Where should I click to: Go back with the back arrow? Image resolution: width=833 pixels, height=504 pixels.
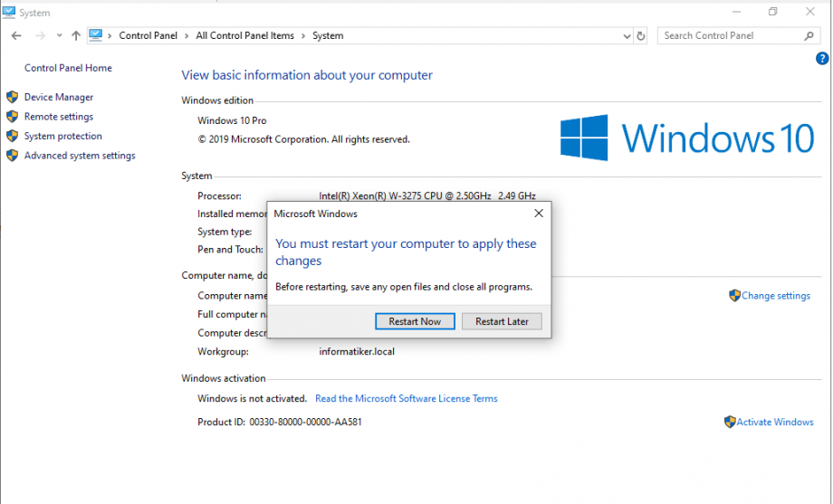pyautogui.click(x=16, y=35)
